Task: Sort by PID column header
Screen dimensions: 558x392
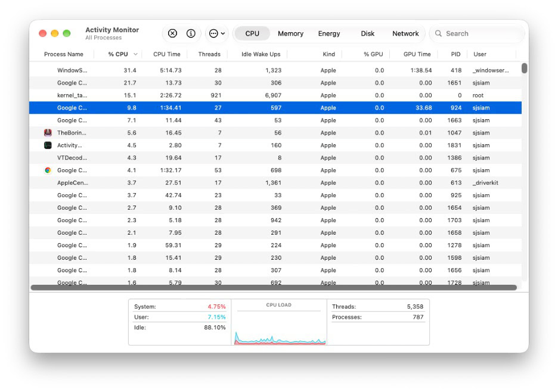Action: (455, 54)
